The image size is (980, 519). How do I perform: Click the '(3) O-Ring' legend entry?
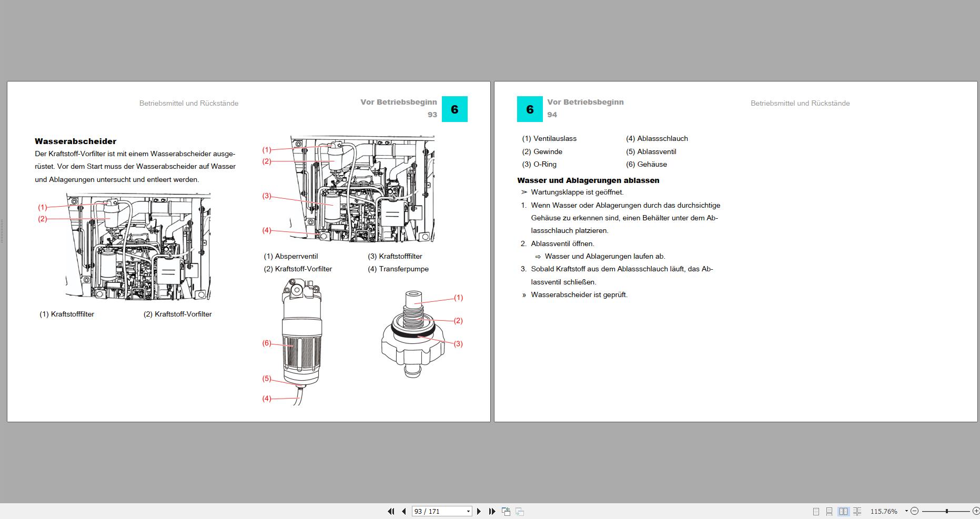539,164
